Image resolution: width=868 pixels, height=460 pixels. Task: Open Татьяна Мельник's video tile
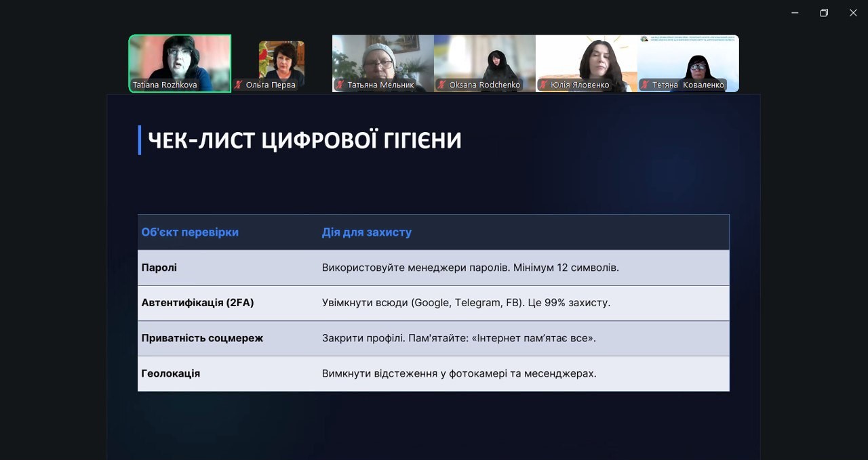click(x=382, y=59)
